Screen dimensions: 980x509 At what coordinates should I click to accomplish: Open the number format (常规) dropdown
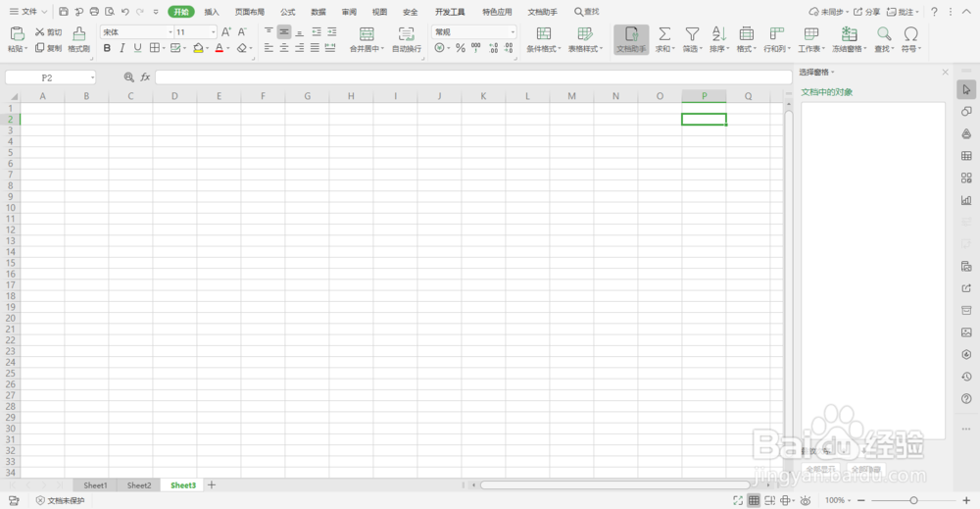point(513,32)
